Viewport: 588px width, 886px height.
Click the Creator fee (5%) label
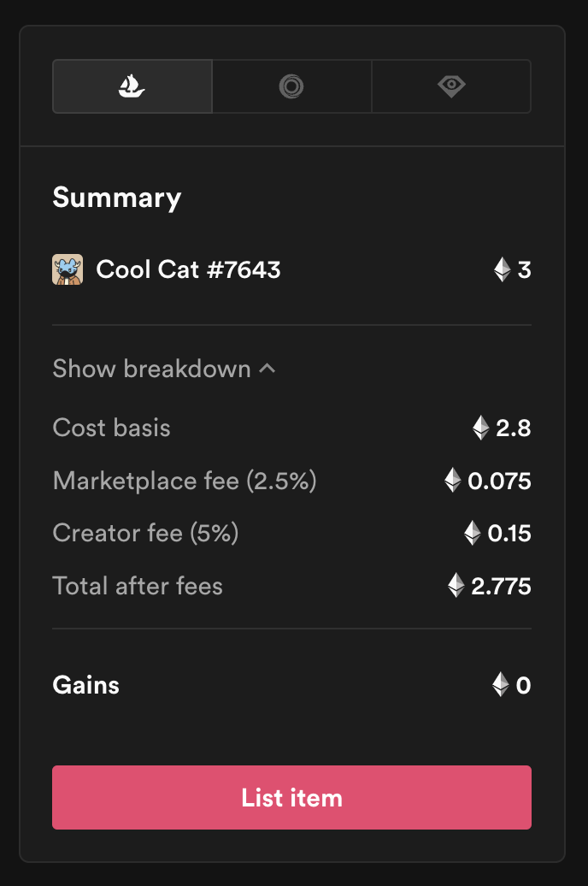(x=146, y=533)
